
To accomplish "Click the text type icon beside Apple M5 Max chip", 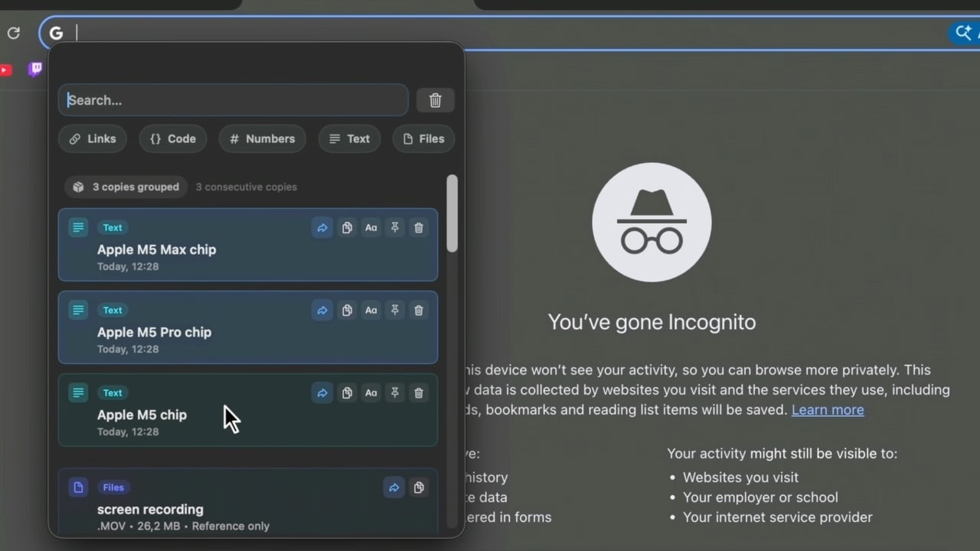I will (78, 228).
